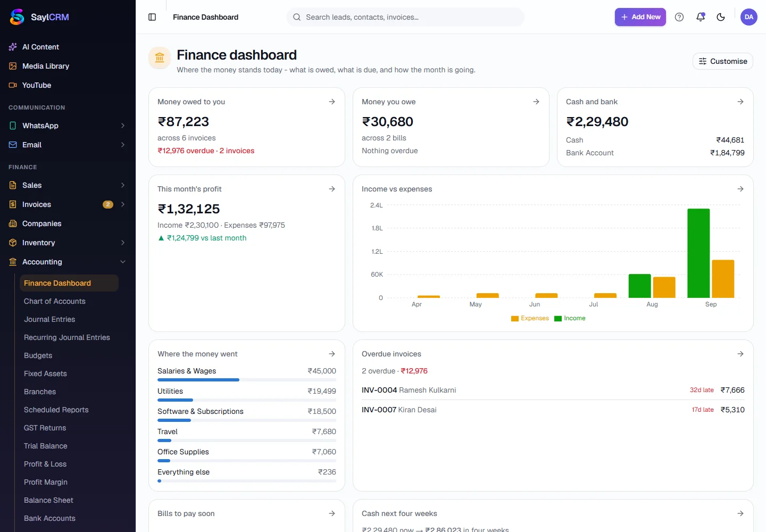Toggle Income legend swatch in chart
Image resolution: width=766 pixels, height=532 pixels.
[x=557, y=318]
